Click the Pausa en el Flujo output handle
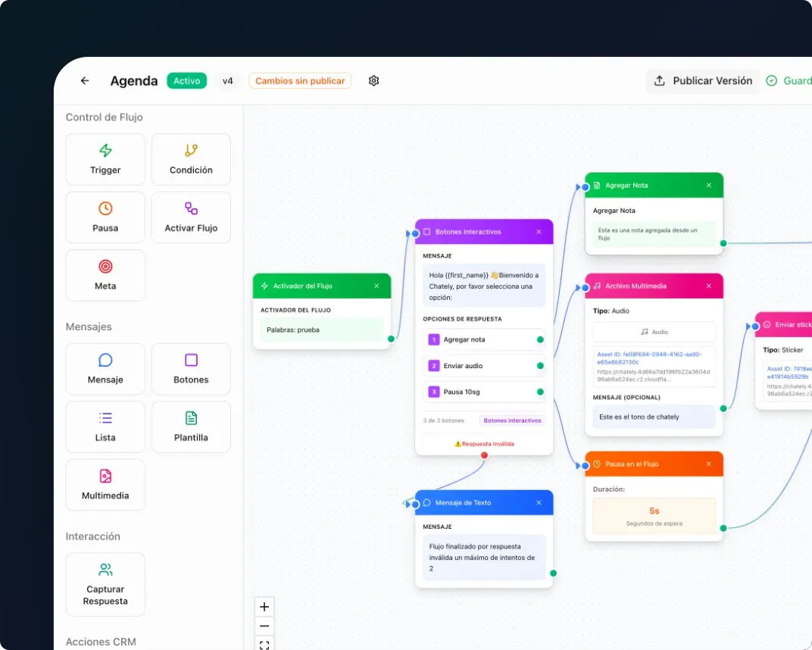The width and height of the screenshot is (812, 650). click(x=723, y=528)
